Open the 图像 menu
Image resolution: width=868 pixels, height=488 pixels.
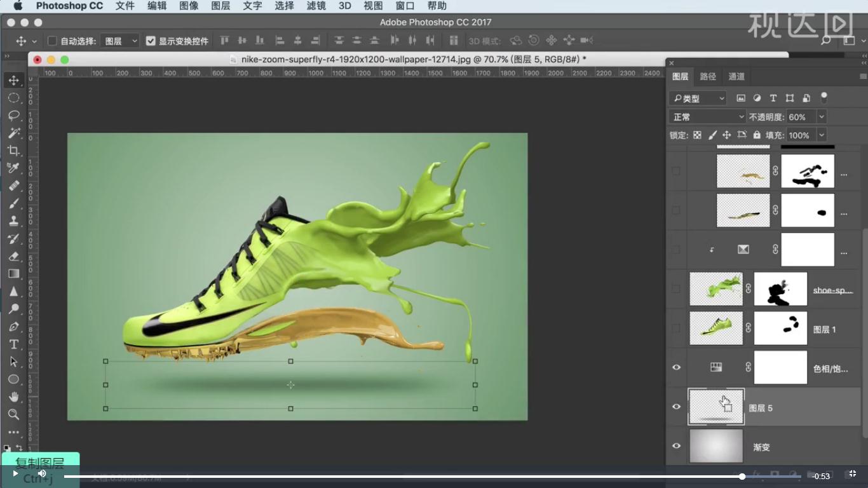189,6
